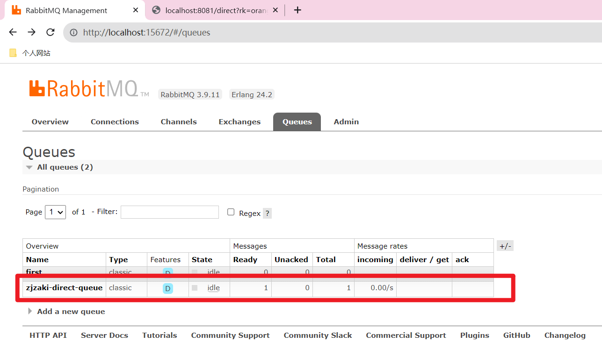Viewport: 602px width, 364px height.
Task: Sort by deliver / get header
Action: coord(424,260)
